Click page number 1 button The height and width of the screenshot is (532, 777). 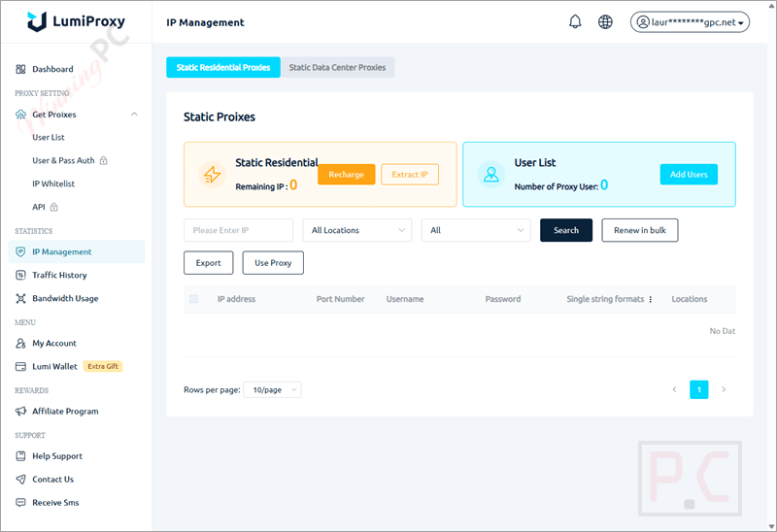coord(698,389)
